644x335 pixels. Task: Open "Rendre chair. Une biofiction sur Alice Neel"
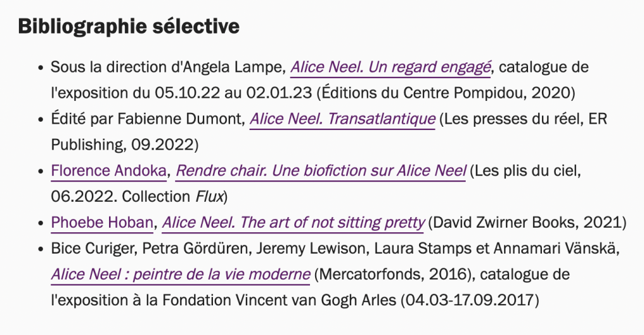pyautogui.click(x=321, y=170)
